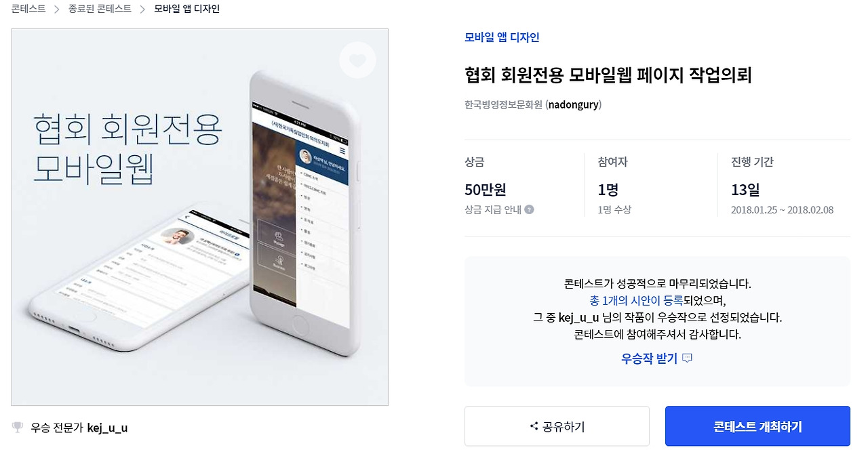The image size is (868, 454).
Task: Click winner name kej_u_u below the image
Action: click(107, 428)
